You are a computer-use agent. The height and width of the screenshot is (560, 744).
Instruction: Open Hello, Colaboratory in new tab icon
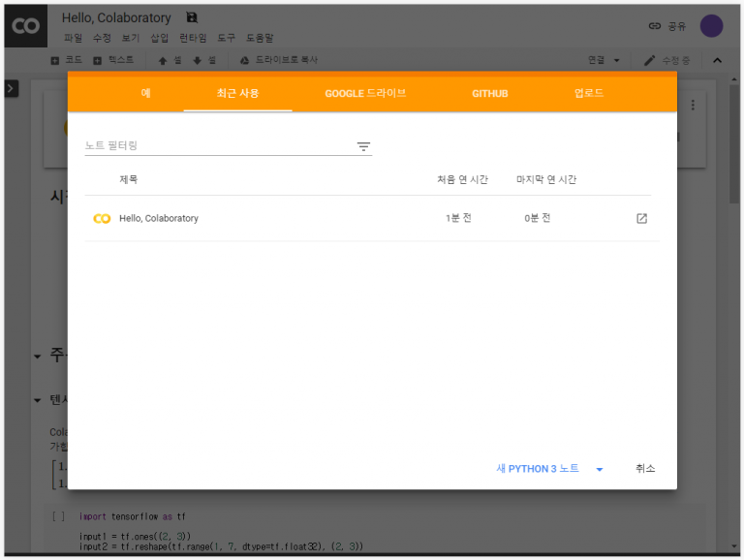pos(641,218)
